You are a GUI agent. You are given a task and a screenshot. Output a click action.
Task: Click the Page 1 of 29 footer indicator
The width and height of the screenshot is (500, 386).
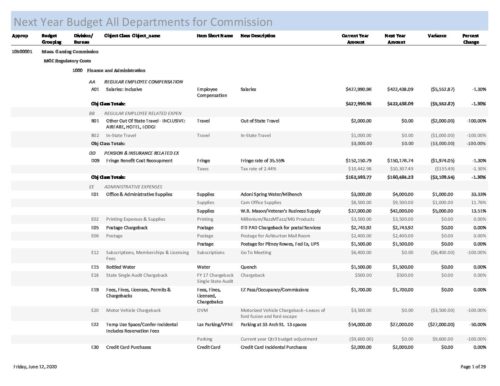[x=473, y=366]
